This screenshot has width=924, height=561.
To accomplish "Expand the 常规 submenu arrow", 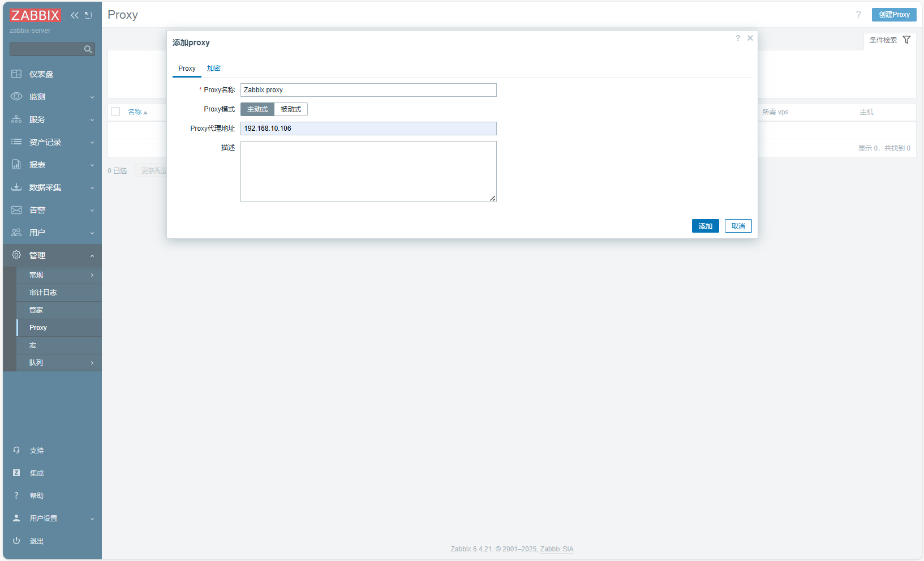I will pos(92,275).
